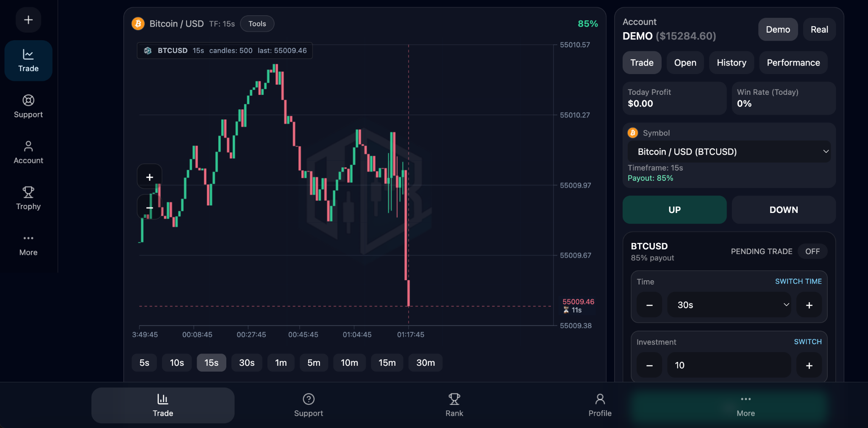The image size is (868, 428).
Task: Increase the investment with the plus stepper
Action: tap(809, 365)
